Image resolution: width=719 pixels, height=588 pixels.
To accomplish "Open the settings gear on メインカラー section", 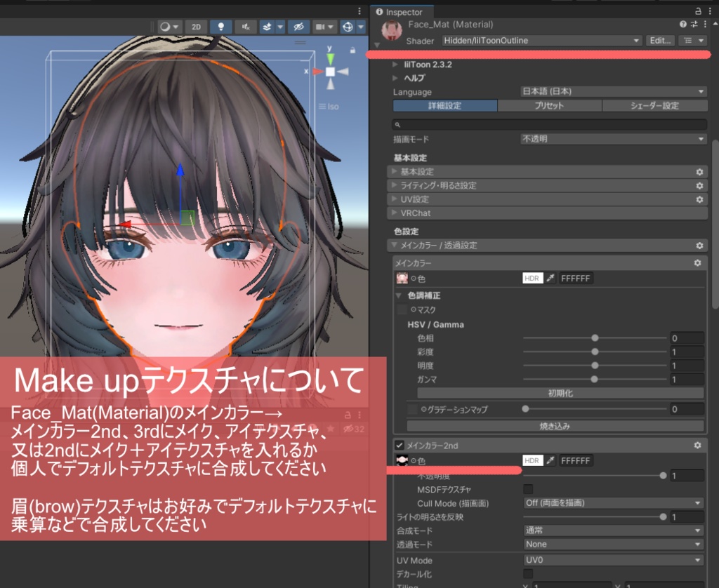I will pos(697,262).
